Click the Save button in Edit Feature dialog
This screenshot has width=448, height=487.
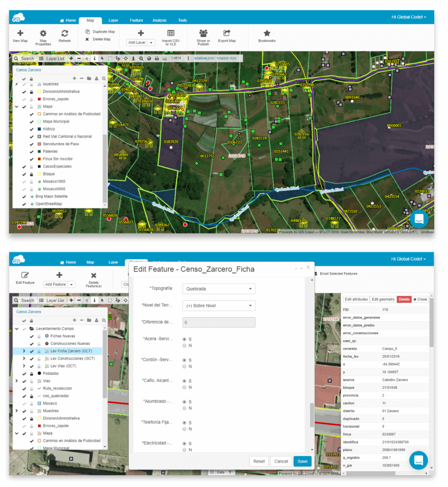[302, 461]
